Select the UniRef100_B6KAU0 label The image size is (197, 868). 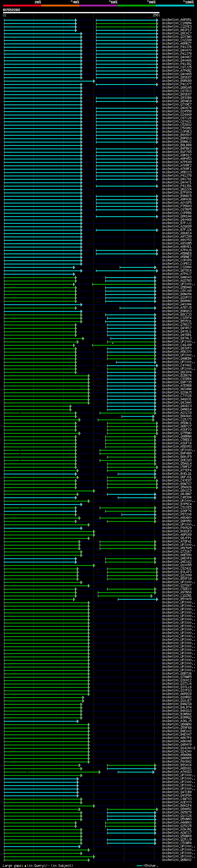click(x=176, y=416)
